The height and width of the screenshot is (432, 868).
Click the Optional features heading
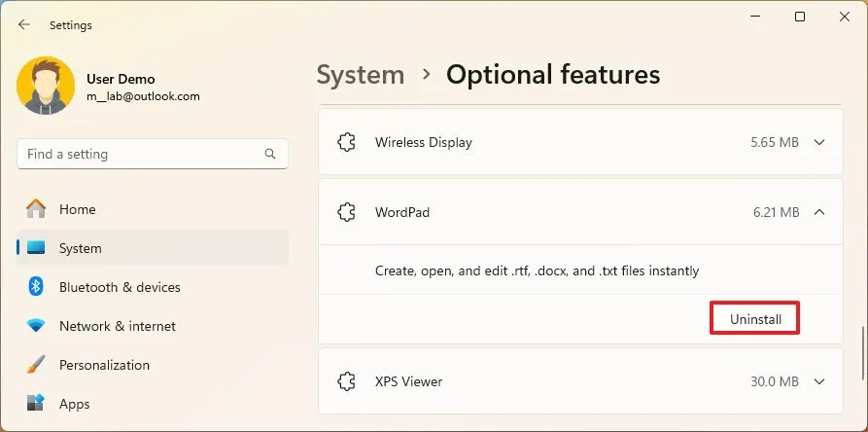[x=553, y=75]
